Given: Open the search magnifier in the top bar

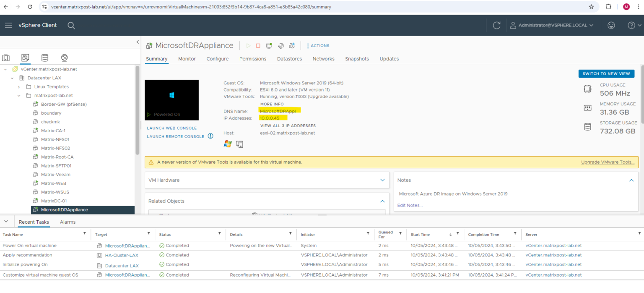Looking at the screenshot, I should click(x=71, y=25).
